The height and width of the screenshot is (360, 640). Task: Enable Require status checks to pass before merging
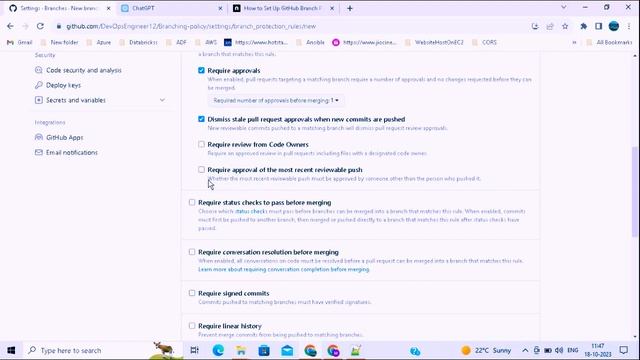[192, 202]
